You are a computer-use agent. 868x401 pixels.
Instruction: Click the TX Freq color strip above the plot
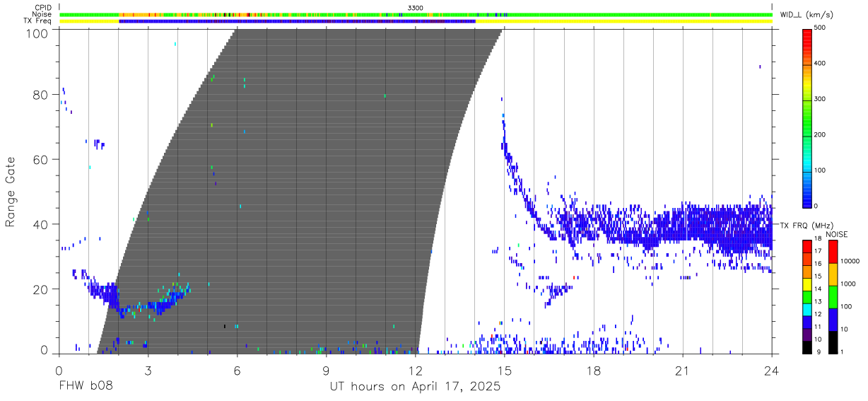point(416,21)
